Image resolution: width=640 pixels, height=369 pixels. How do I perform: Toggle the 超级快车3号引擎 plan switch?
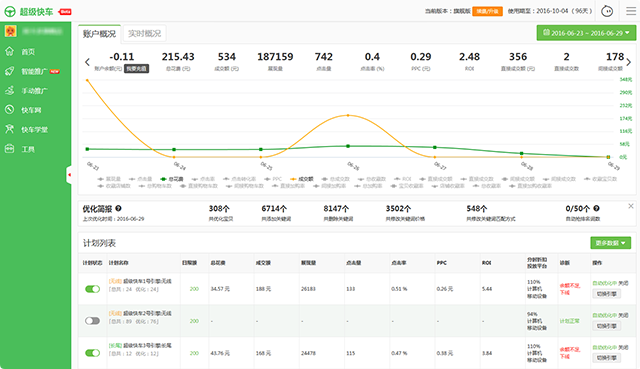(92, 353)
